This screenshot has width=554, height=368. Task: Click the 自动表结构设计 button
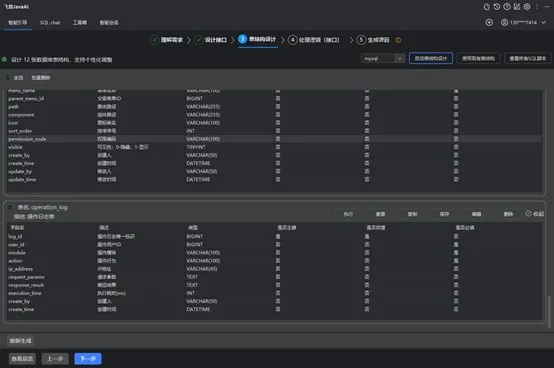tap(431, 58)
